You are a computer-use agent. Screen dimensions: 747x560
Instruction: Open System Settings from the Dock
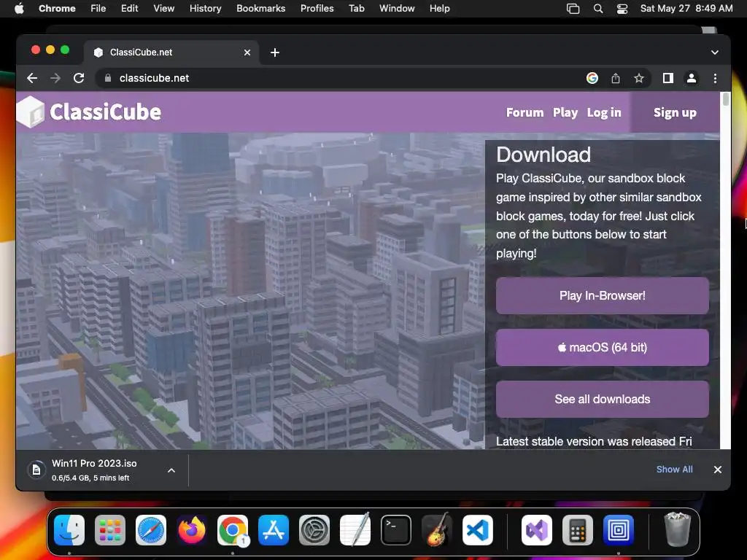click(x=314, y=530)
